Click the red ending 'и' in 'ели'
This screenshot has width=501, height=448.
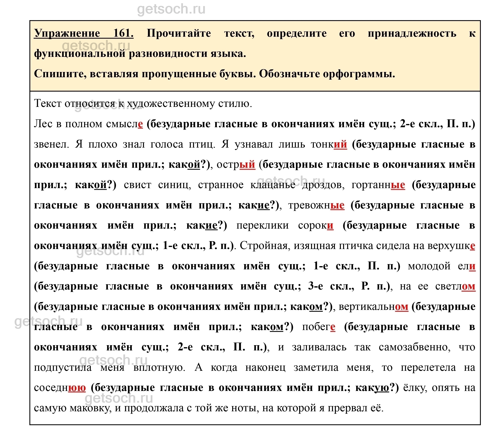click(x=472, y=266)
